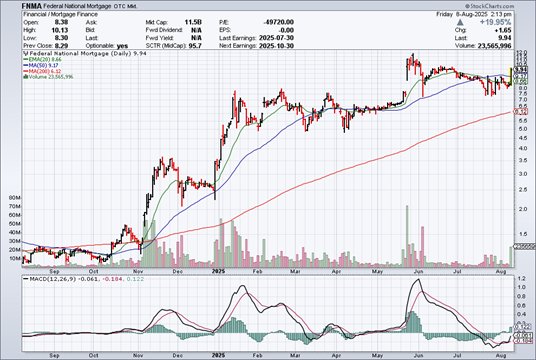Click the Open value 8.38
The height and width of the screenshot is (360, 536).
[x=61, y=22]
